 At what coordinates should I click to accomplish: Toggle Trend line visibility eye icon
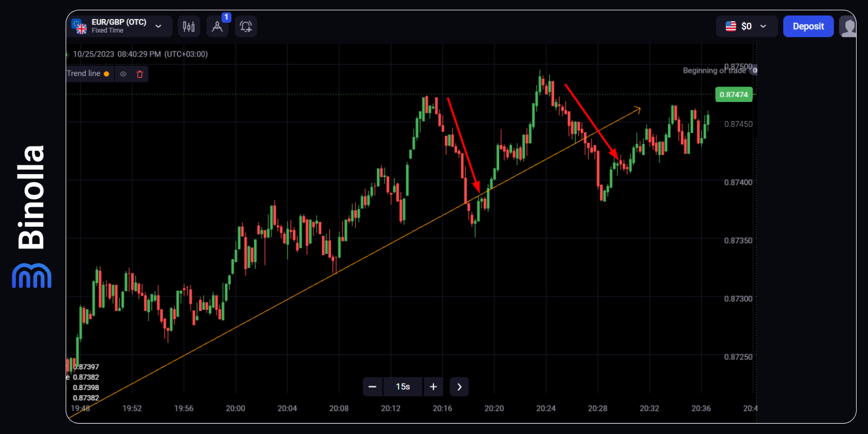click(124, 74)
